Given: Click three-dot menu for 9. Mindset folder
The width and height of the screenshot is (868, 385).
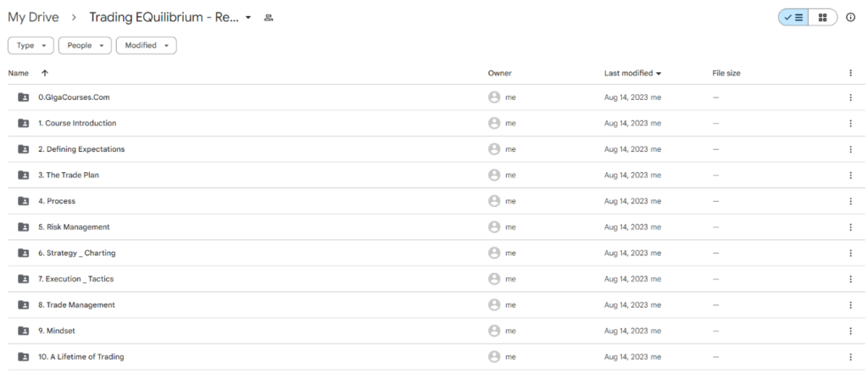Looking at the screenshot, I should point(850,331).
